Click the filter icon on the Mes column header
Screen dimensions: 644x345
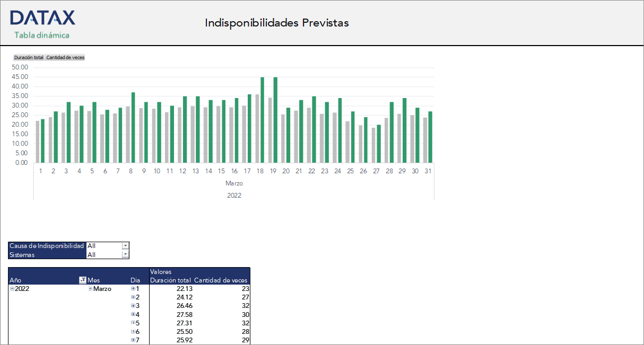(x=82, y=280)
